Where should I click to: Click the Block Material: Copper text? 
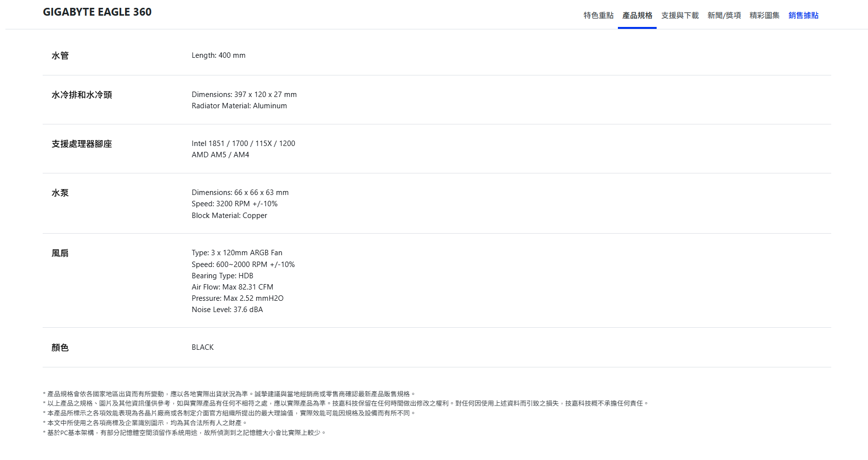[x=229, y=216]
